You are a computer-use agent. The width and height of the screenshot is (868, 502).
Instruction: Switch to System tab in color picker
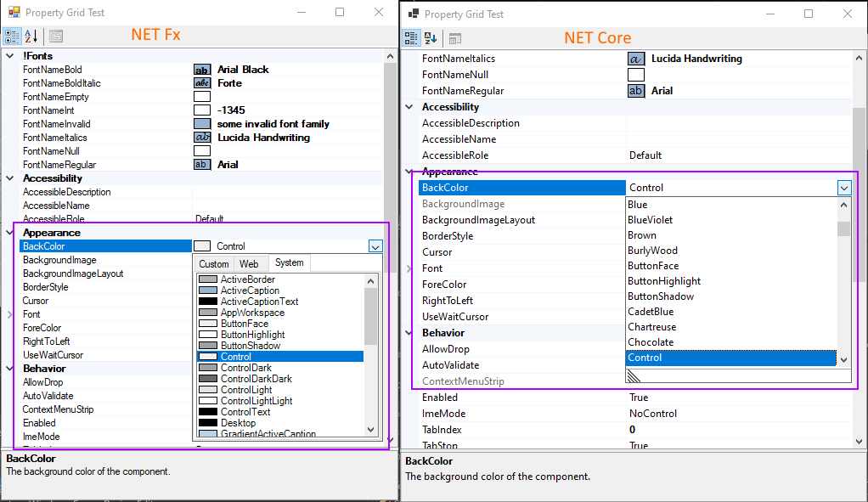pyautogui.click(x=290, y=262)
